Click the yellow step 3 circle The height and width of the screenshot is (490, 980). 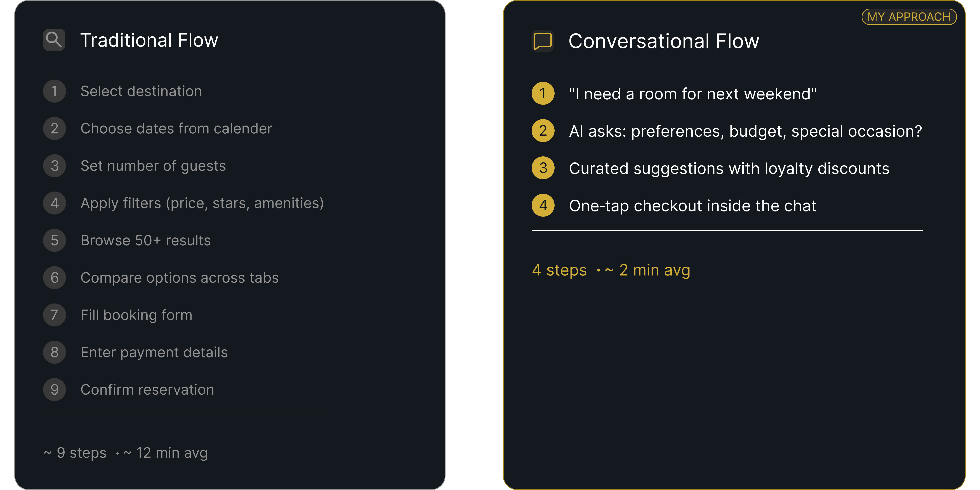tap(543, 168)
